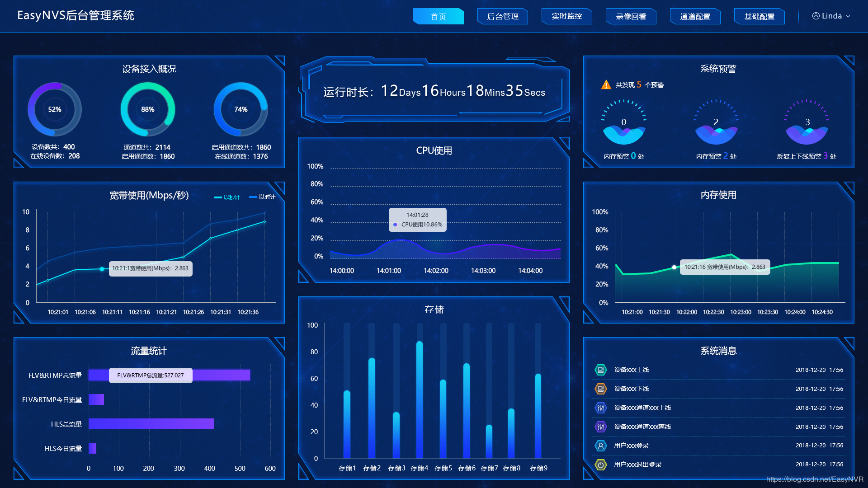Toggle the cyan bandwidth legend series

coord(227,197)
